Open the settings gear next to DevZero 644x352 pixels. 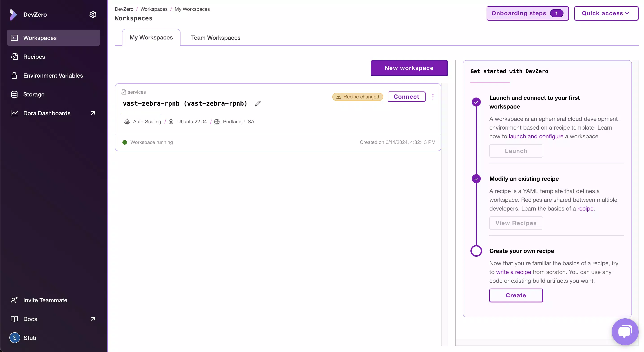click(93, 14)
